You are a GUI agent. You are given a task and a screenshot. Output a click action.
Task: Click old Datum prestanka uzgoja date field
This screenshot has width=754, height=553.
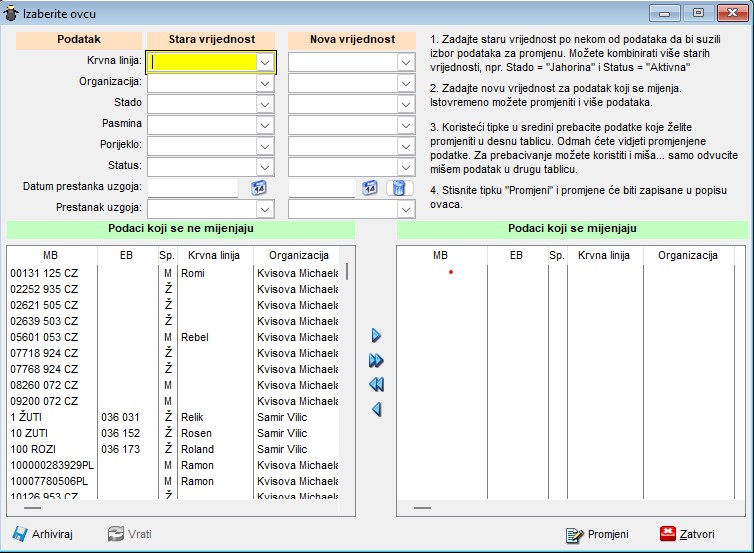pos(193,188)
